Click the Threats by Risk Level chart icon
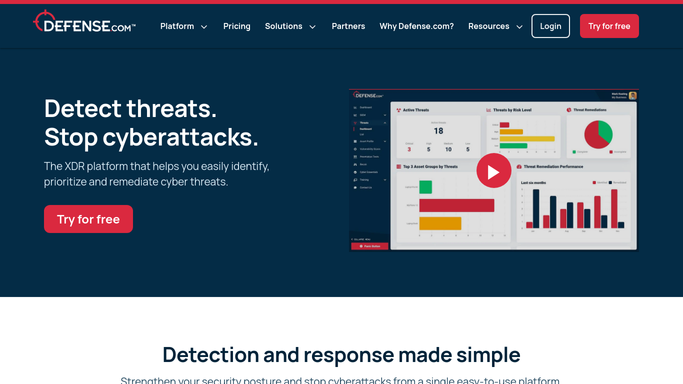 click(x=489, y=110)
